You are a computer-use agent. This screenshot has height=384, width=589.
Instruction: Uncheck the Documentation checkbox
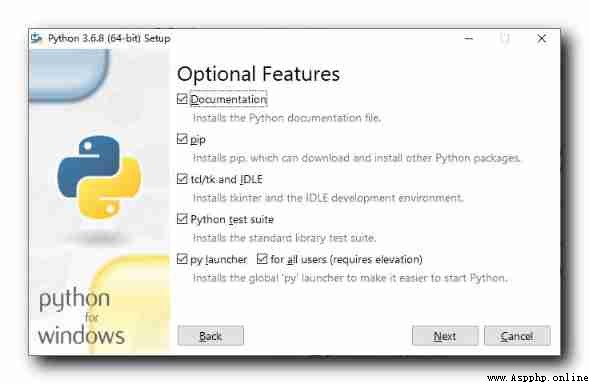[182, 99]
